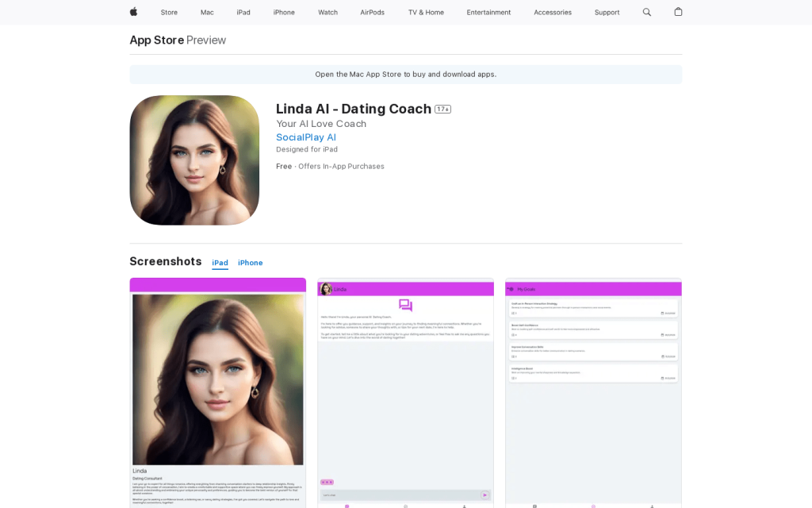
Task: Click the 17+ age rating badge
Action: tap(442, 110)
